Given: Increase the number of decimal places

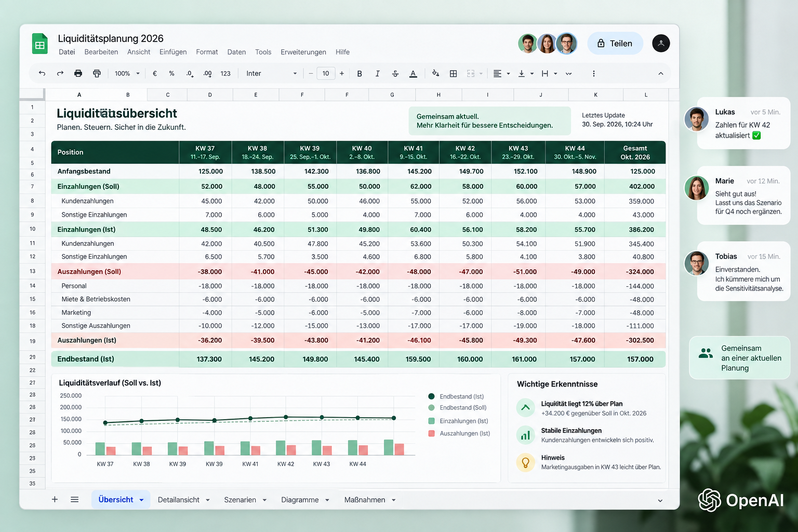Looking at the screenshot, I should (x=207, y=73).
